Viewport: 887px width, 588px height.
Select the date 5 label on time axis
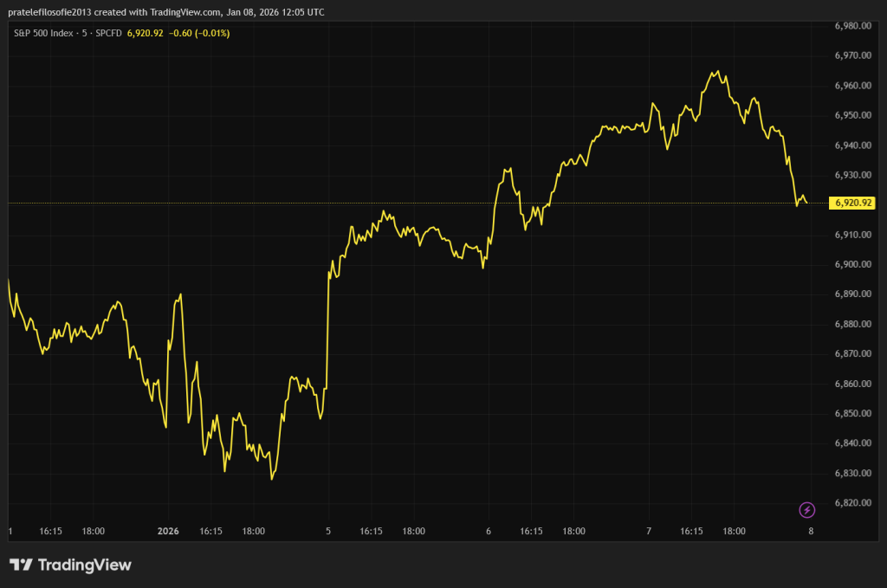pyautogui.click(x=328, y=532)
